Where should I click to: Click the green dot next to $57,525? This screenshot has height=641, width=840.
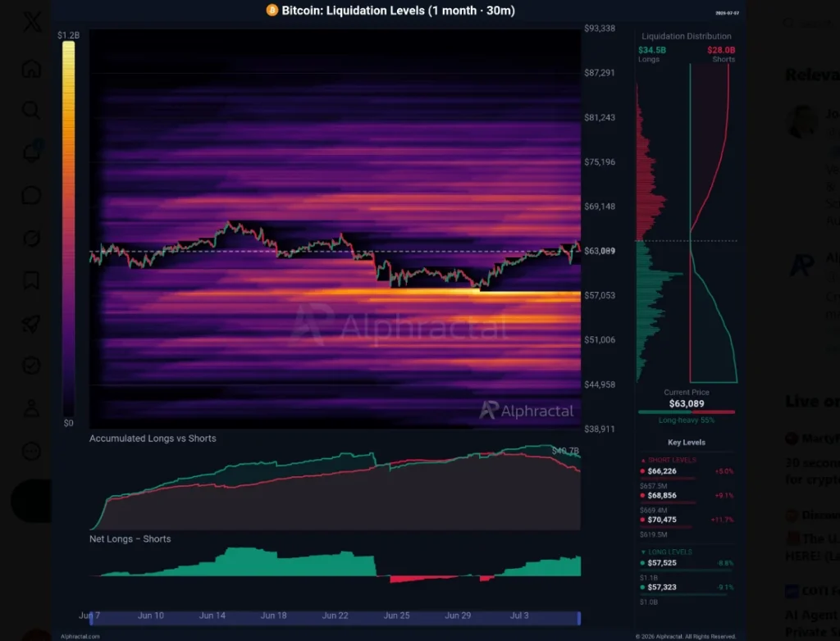pos(642,563)
